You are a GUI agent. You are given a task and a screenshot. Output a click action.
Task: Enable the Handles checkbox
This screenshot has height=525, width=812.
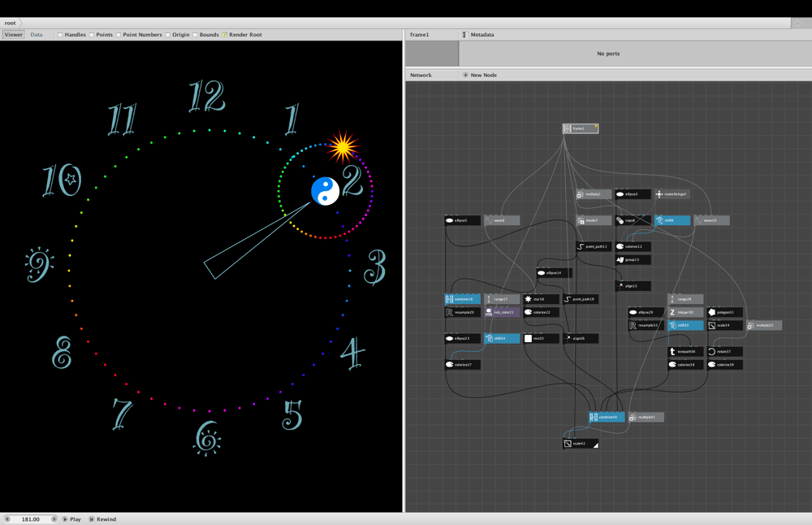coord(61,35)
